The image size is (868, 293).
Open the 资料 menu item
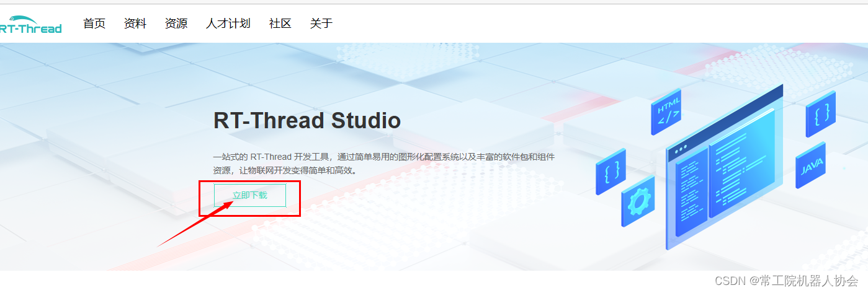click(135, 24)
